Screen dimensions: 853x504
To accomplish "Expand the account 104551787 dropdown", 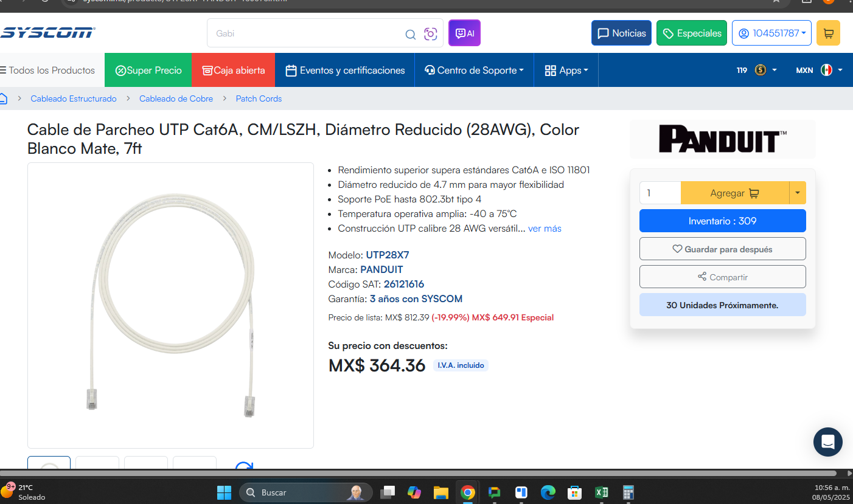I will [772, 33].
